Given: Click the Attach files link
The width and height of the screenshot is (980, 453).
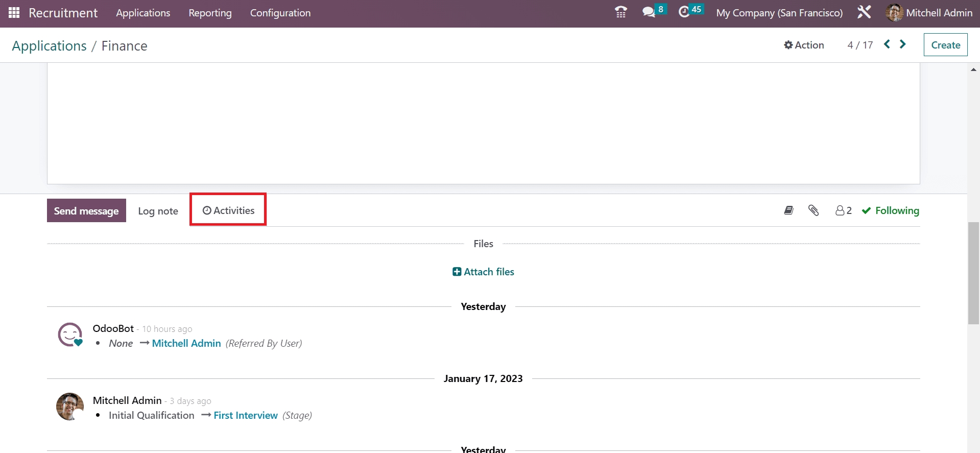Looking at the screenshot, I should [x=483, y=272].
